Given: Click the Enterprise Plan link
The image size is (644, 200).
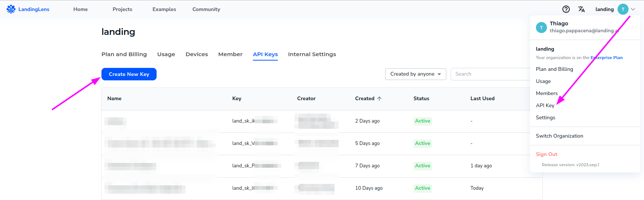Looking at the screenshot, I should [607, 58].
